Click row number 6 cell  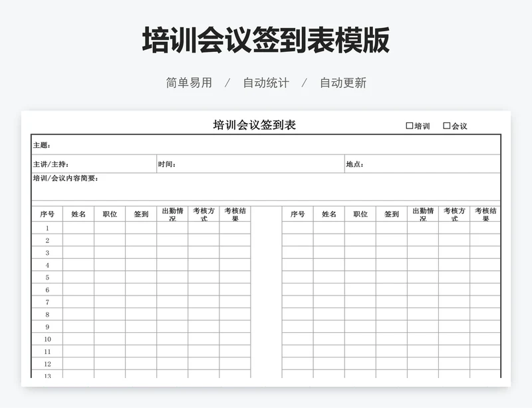(47, 290)
